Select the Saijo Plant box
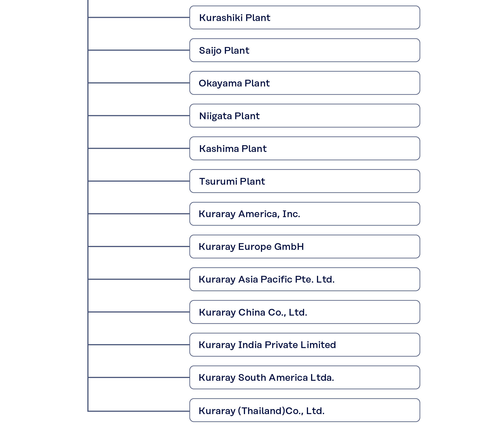Screen dimensions: 504x425 click(305, 50)
